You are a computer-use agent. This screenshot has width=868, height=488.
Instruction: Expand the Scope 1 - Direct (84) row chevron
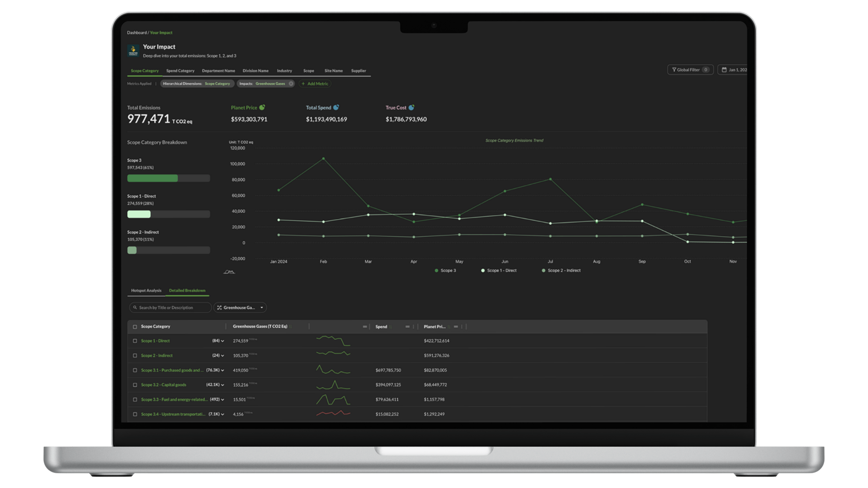point(222,341)
